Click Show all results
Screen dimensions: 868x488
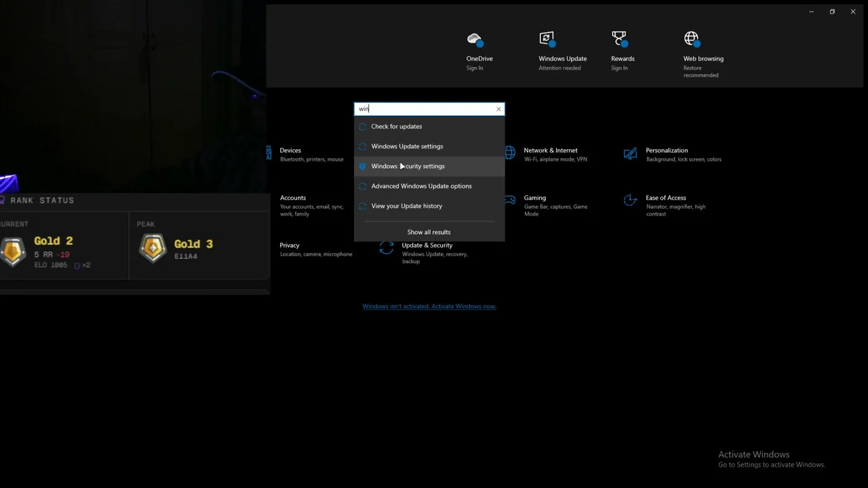pos(429,232)
